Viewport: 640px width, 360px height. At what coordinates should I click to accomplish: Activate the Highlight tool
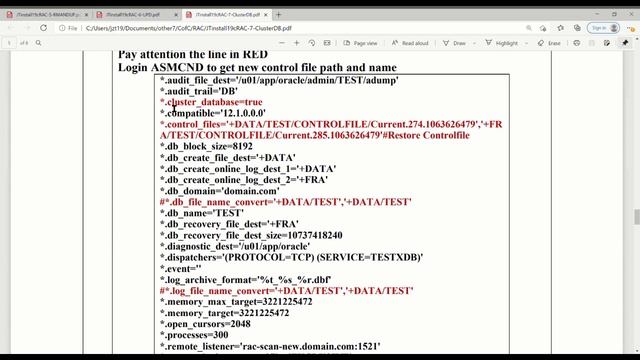tap(502, 43)
